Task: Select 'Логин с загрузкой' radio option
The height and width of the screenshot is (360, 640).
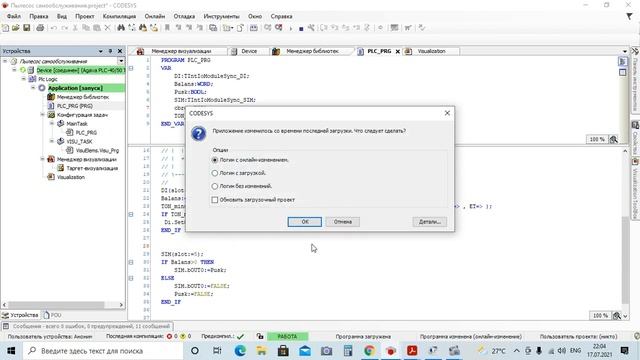Action: click(215, 173)
